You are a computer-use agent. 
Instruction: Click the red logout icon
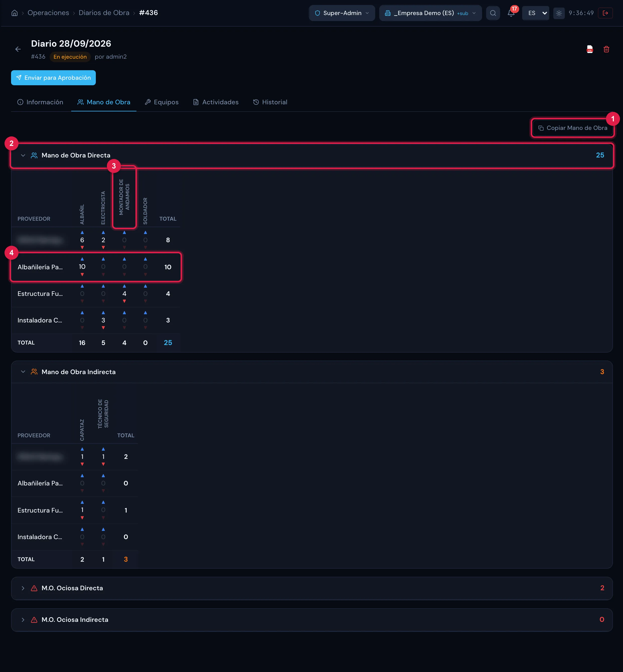(605, 13)
